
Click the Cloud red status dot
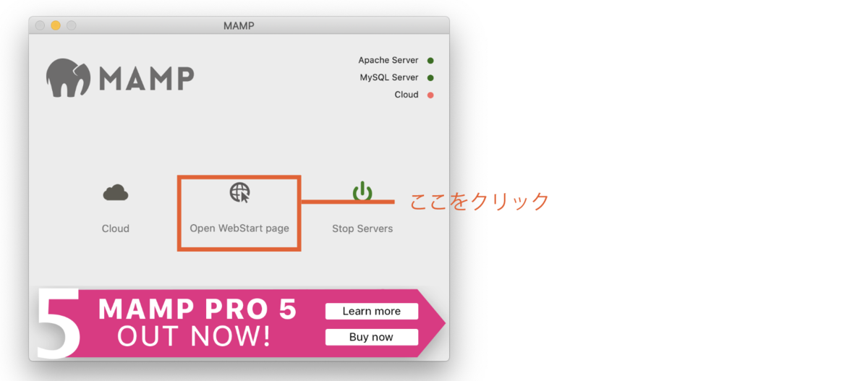(x=430, y=95)
